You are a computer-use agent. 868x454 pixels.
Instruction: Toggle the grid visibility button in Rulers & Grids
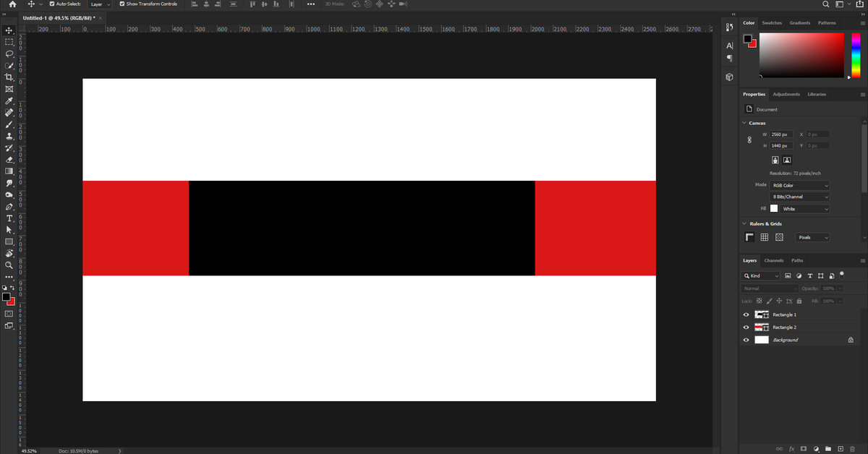click(765, 237)
